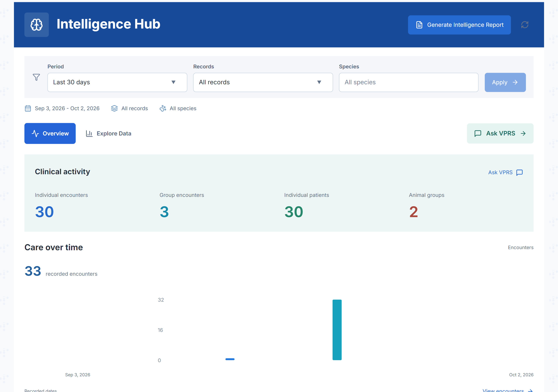Image resolution: width=558 pixels, height=392 pixels.
Task: Click the refresh icon in the header
Action: [525, 25]
